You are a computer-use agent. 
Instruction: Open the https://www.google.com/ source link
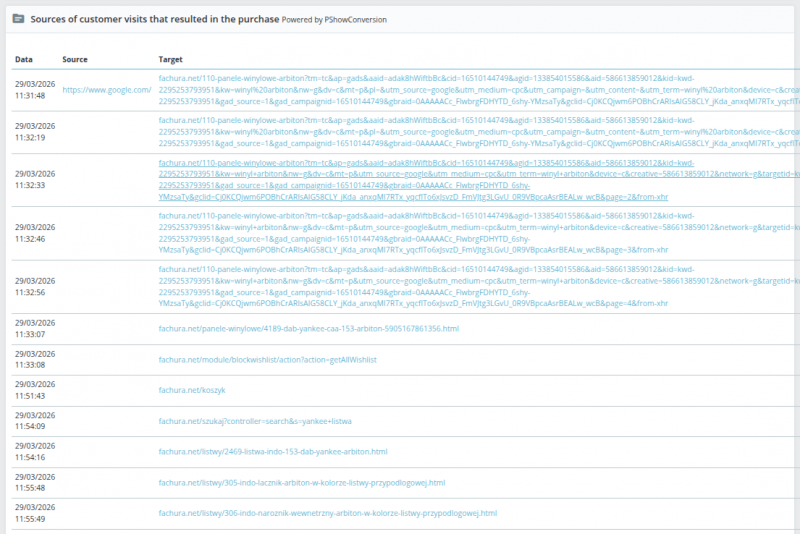click(x=106, y=89)
